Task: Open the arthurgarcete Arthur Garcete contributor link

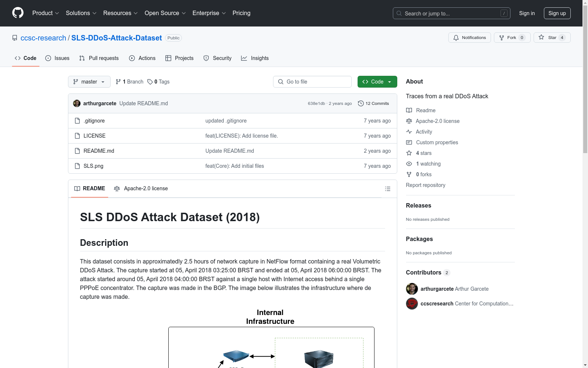Action: 455,289
